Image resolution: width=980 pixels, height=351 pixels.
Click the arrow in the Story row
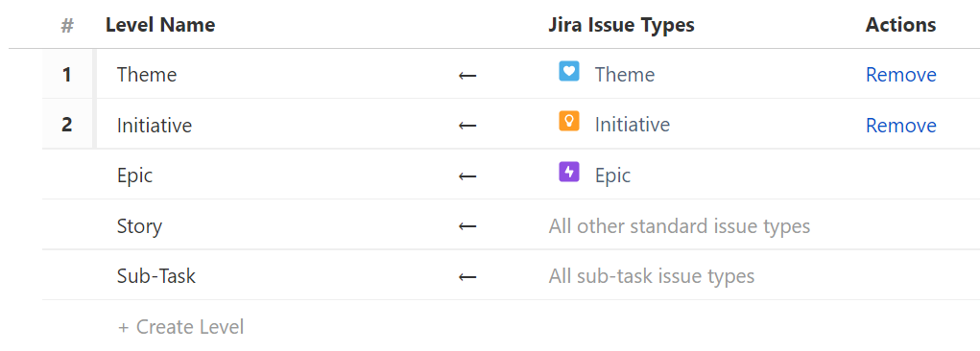coord(467,226)
